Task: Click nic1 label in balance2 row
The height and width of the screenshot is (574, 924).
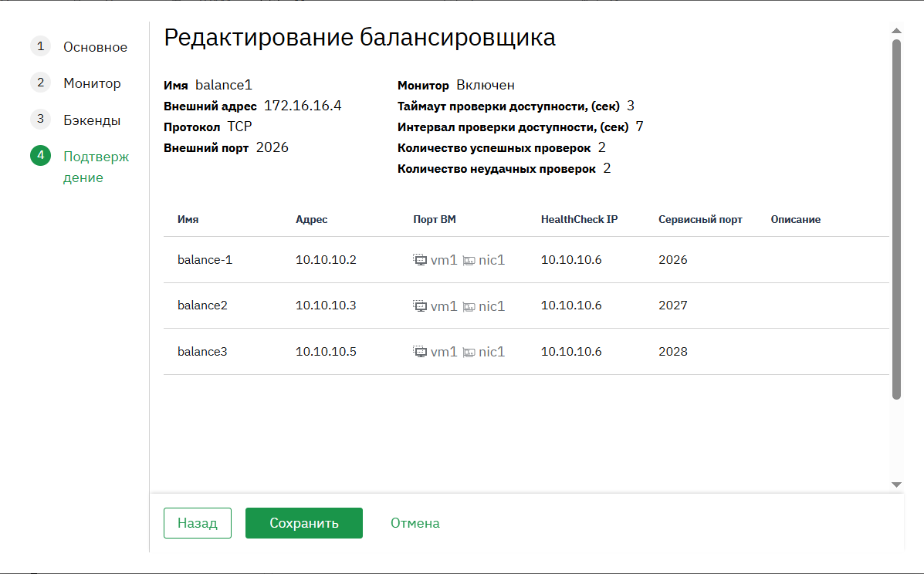Action: click(x=492, y=306)
